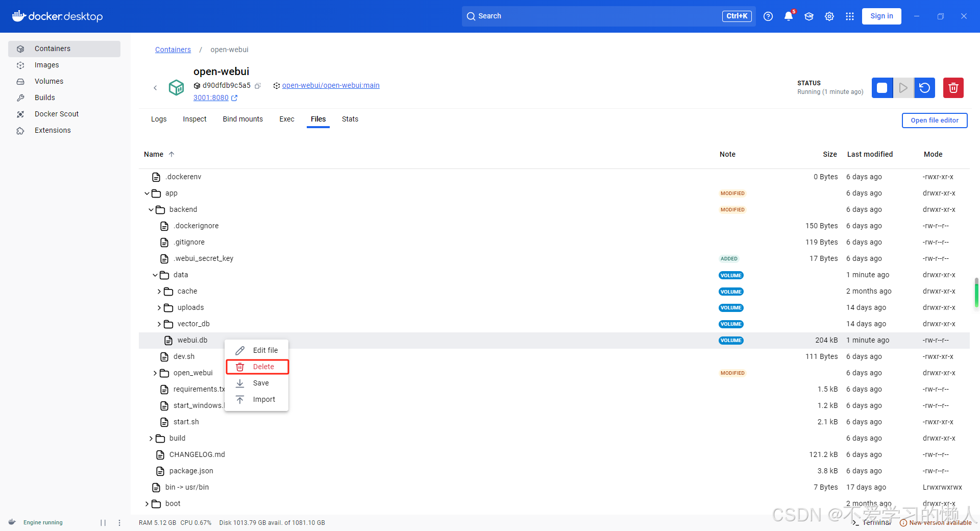Click the Open file editor button

click(935, 120)
